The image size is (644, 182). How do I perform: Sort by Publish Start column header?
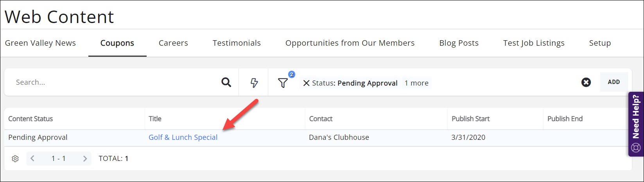[470, 119]
